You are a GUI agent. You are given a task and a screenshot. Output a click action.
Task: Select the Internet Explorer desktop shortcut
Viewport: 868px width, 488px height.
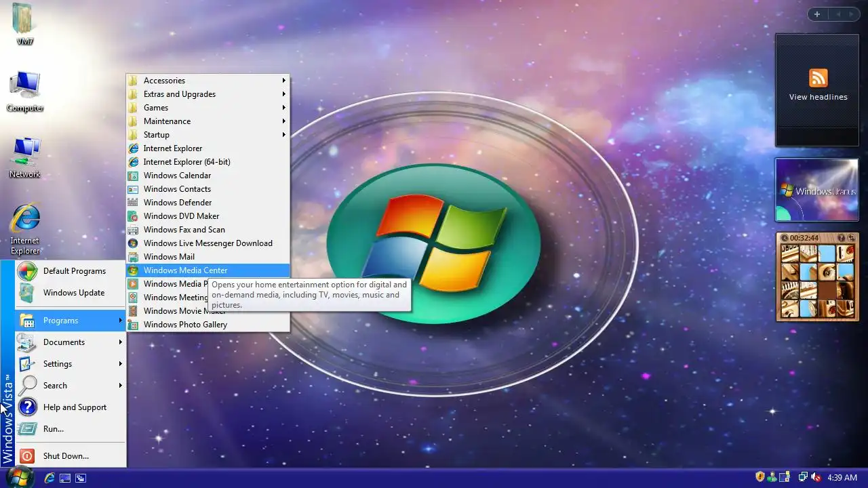[x=25, y=229]
